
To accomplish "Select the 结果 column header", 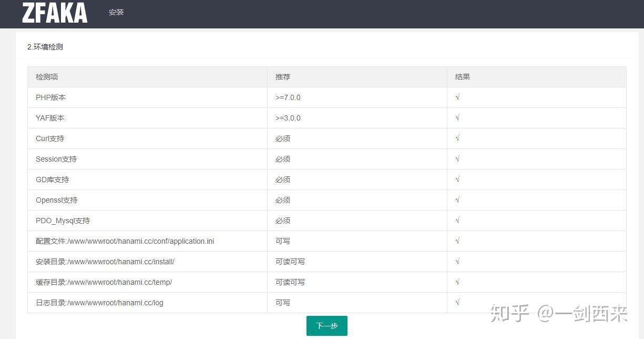I will tap(463, 76).
